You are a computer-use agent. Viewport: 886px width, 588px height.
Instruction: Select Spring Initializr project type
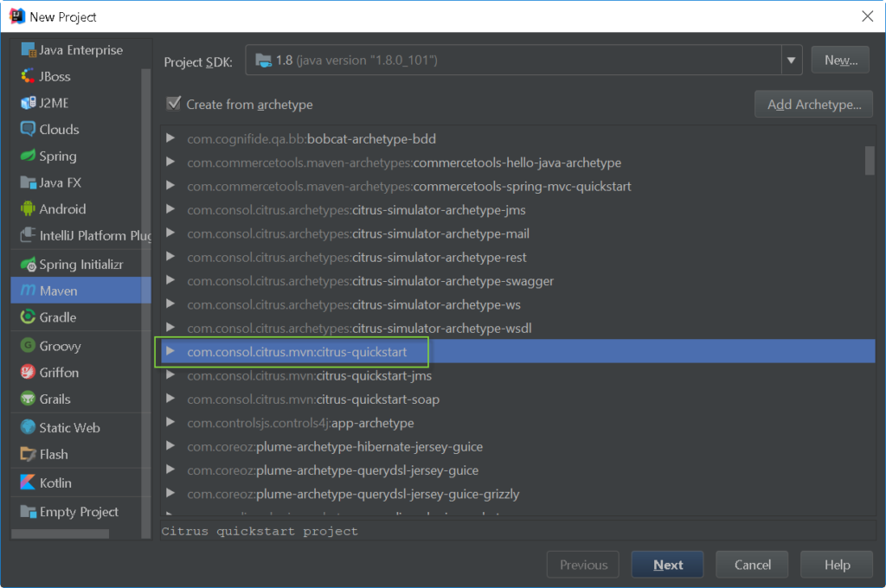click(80, 264)
